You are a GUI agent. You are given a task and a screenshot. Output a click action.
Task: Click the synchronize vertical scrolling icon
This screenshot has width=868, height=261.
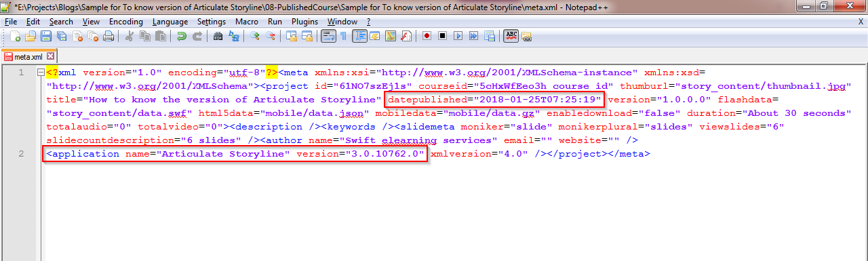click(291, 35)
